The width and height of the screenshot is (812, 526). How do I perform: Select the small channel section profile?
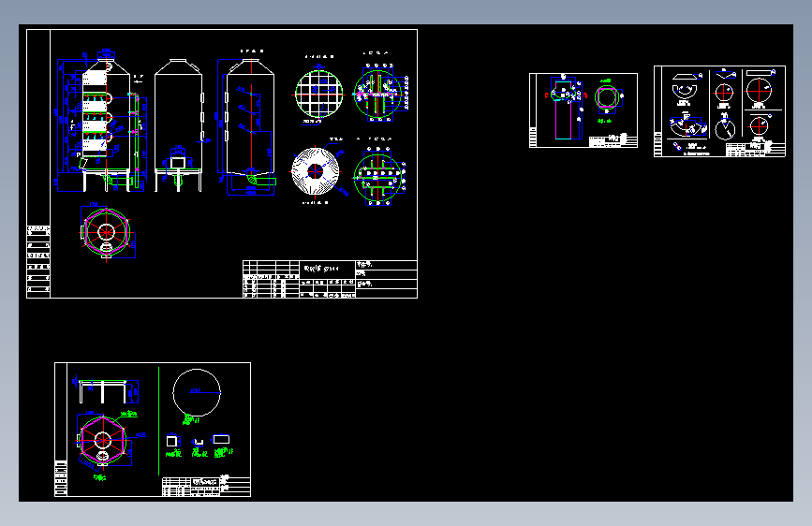point(198,442)
